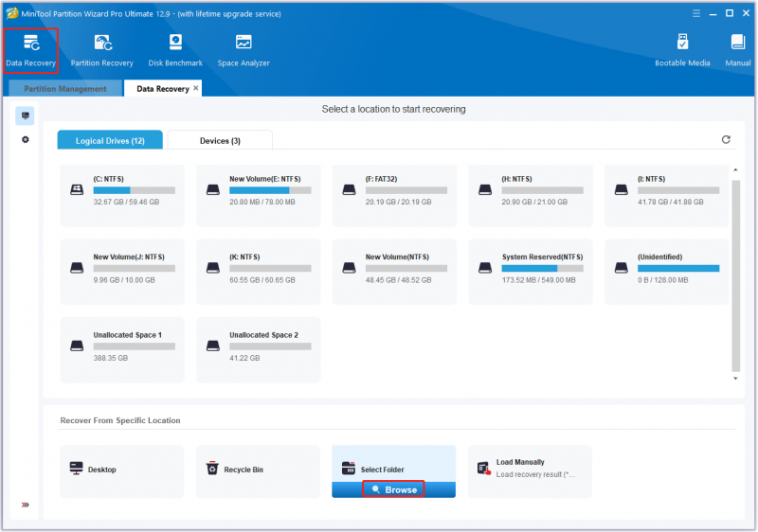Screen dimensions: 758x532
Task: Launch the Partition Recovery tool
Action: click(x=102, y=51)
